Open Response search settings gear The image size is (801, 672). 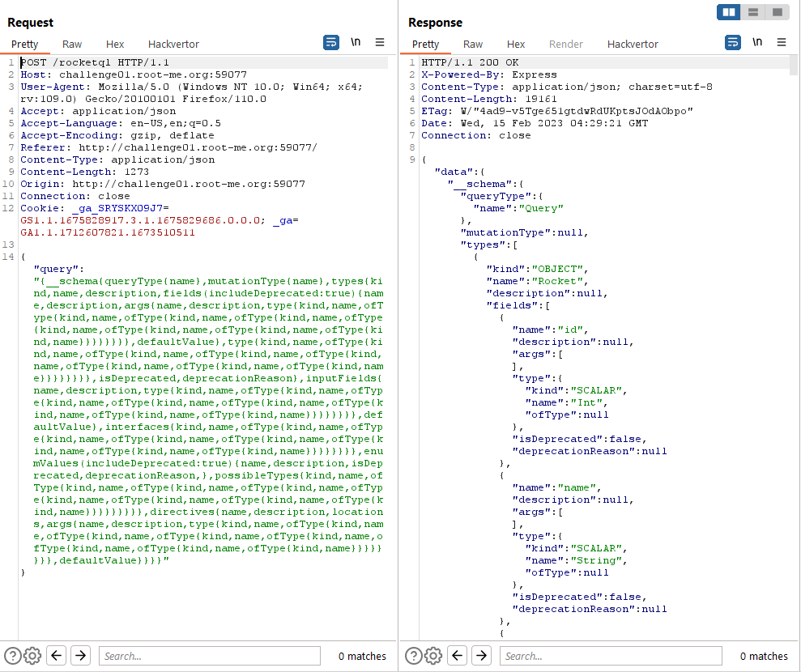click(x=433, y=656)
